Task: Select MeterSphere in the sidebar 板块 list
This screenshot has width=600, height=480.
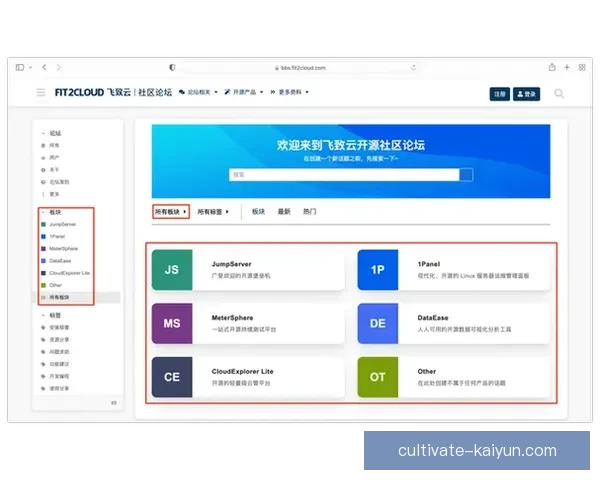Action: coord(63,249)
